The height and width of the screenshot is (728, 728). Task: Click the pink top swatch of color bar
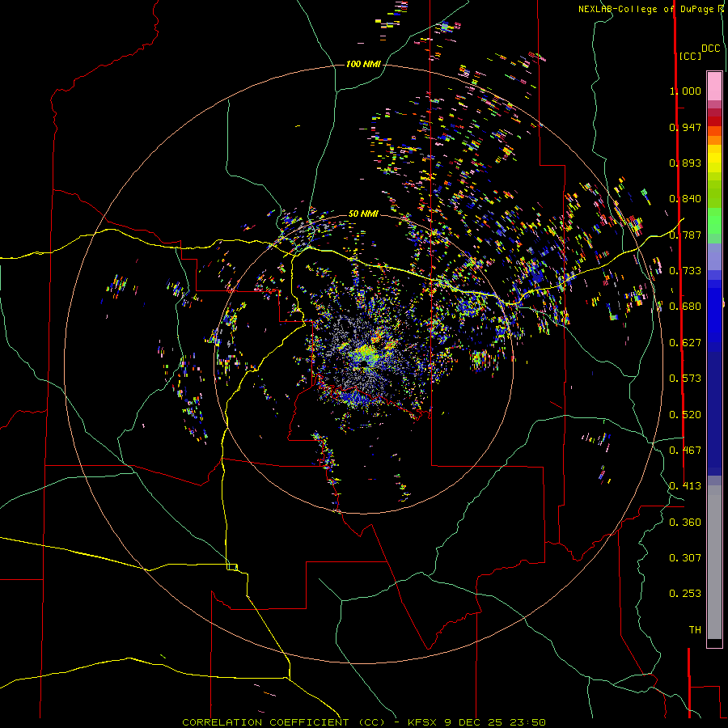(714, 87)
